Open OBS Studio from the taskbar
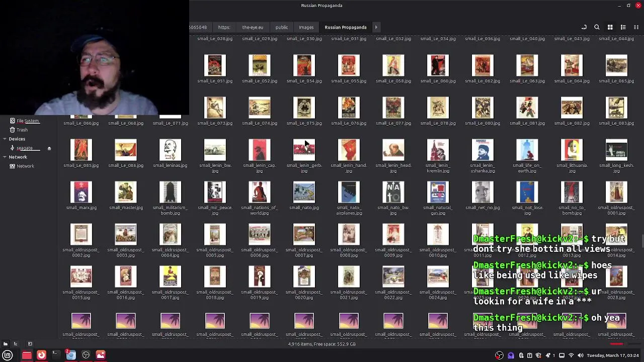644x362 pixels. (x=86, y=355)
